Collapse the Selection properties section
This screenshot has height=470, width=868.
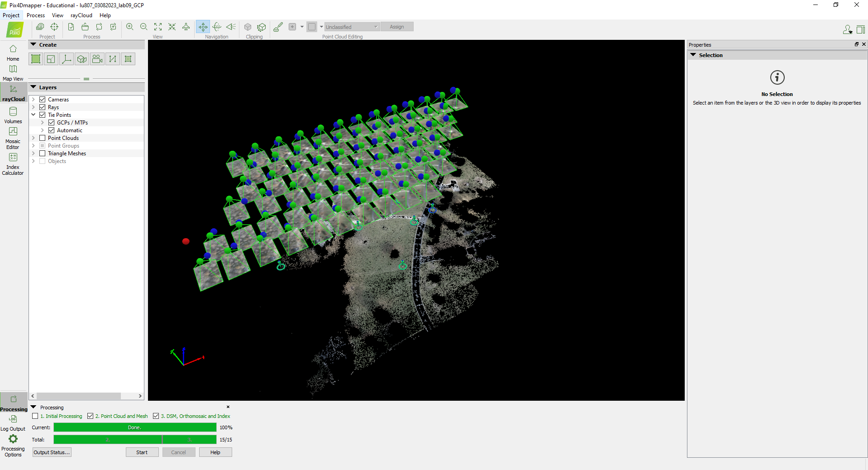click(693, 55)
